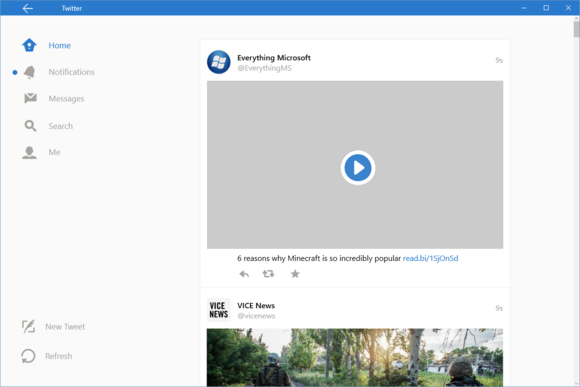Open the Home house icon
This screenshot has height=387, width=580.
29,45
